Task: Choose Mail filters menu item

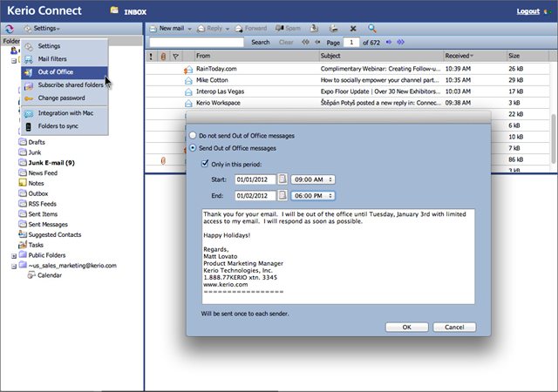Action: pyautogui.click(x=65, y=58)
